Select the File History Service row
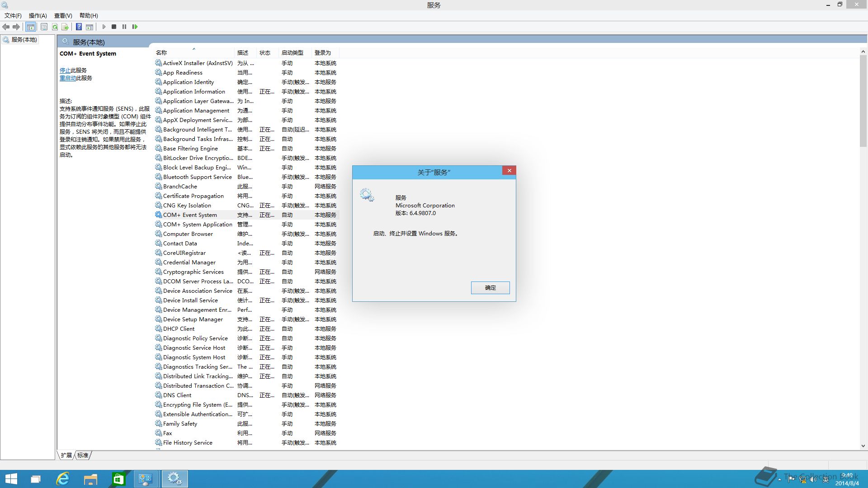 (x=246, y=443)
